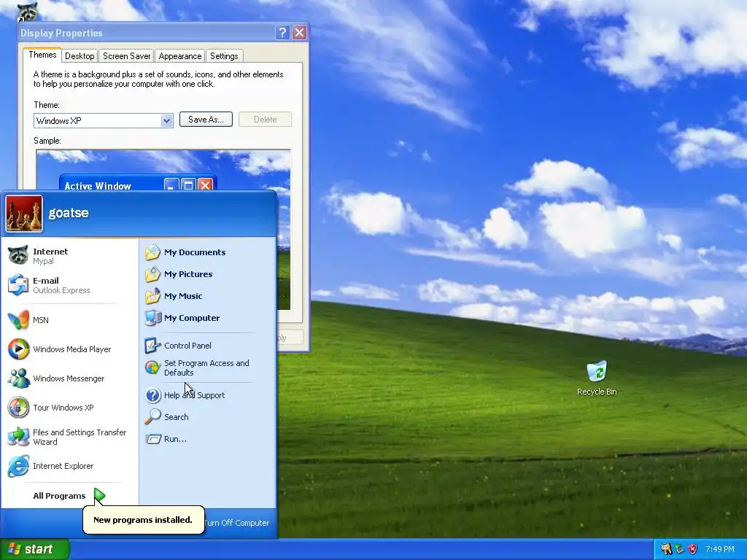The width and height of the screenshot is (747, 560).
Task: Open the Theme dropdown list
Action: [x=166, y=120]
